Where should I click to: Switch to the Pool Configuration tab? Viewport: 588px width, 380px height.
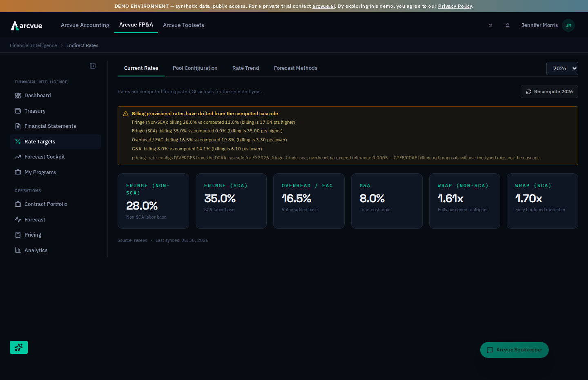(x=195, y=68)
